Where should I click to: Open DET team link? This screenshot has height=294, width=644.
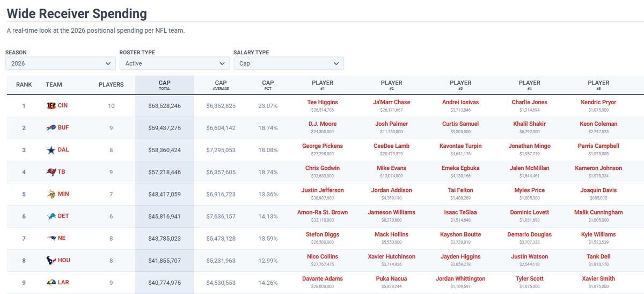[x=63, y=216]
